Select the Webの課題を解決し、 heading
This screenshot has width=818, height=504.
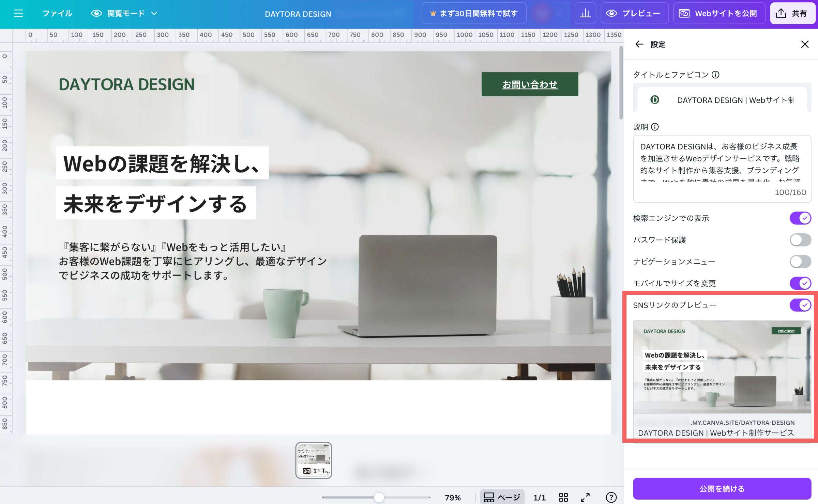click(x=162, y=163)
